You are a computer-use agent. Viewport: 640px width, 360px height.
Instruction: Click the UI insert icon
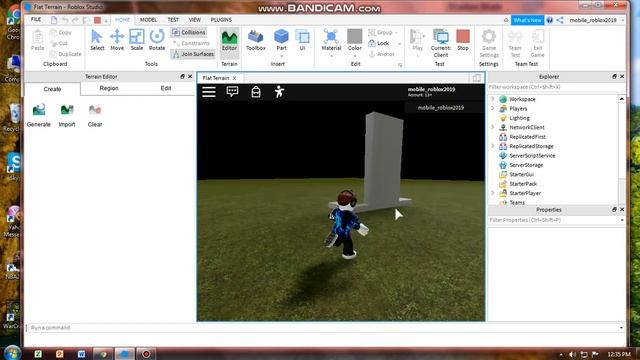(302, 40)
